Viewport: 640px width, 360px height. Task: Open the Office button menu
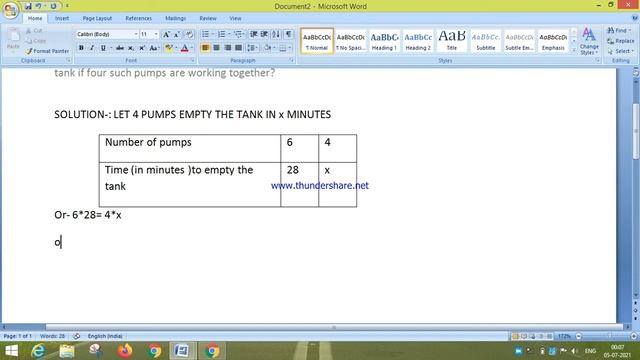click(10, 10)
